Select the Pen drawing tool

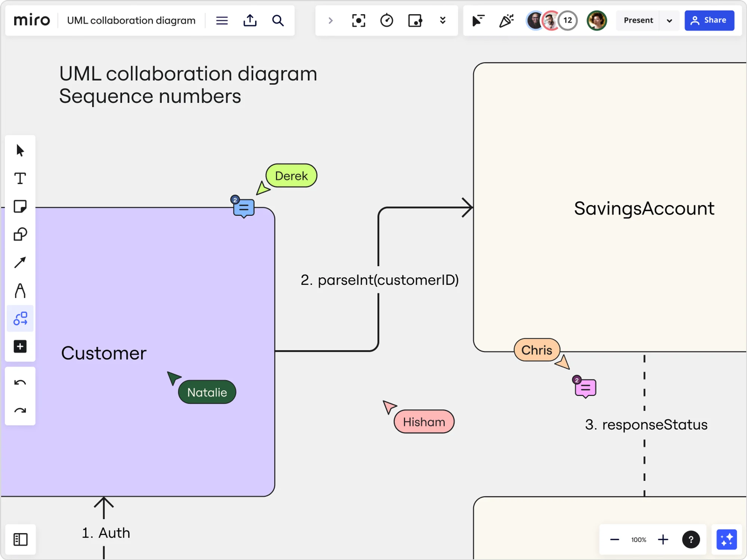coord(20,290)
